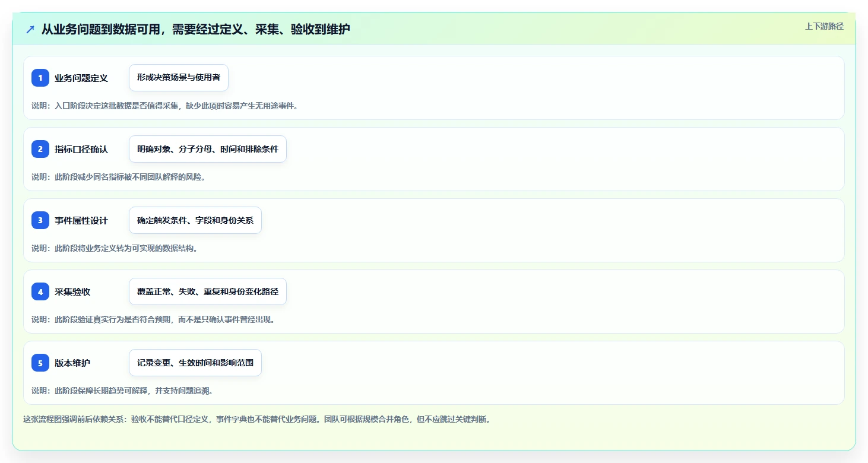Click step number badge 3
Image resolution: width=868 pixels, height=463 pixels.
click(40, 220)
